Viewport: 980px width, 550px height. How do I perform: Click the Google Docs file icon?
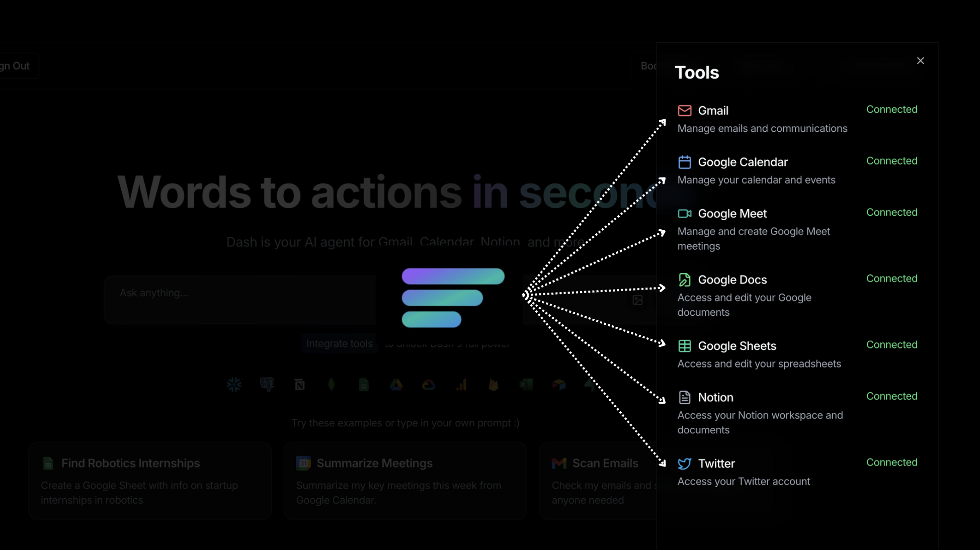(684, 280)
